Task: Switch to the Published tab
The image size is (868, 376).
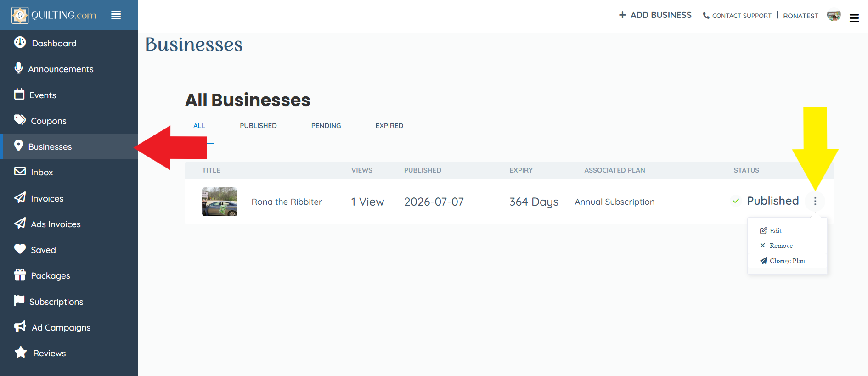Action: pos(258,126)
